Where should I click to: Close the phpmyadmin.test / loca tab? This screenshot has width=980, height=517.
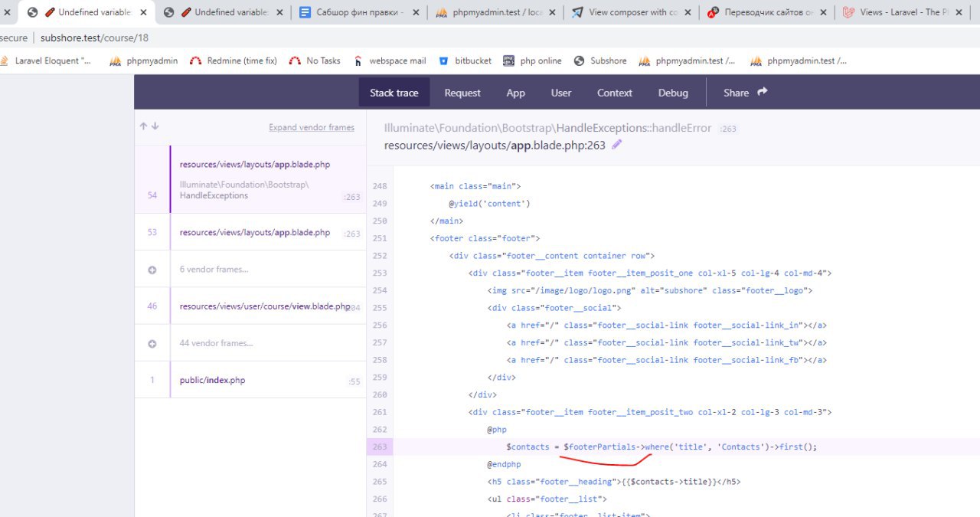(553, 12)
